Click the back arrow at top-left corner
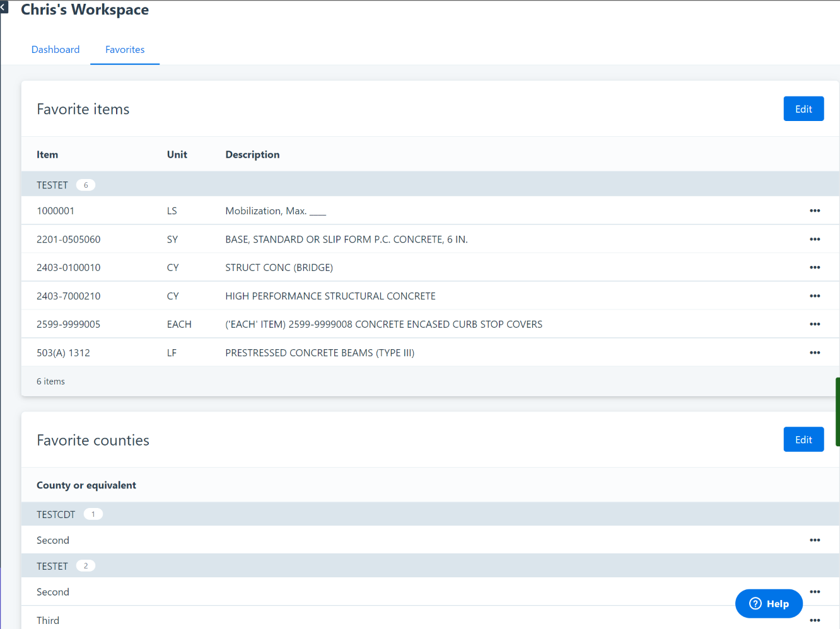Screen dimensions: 840x629 click(x=4, y=7)
